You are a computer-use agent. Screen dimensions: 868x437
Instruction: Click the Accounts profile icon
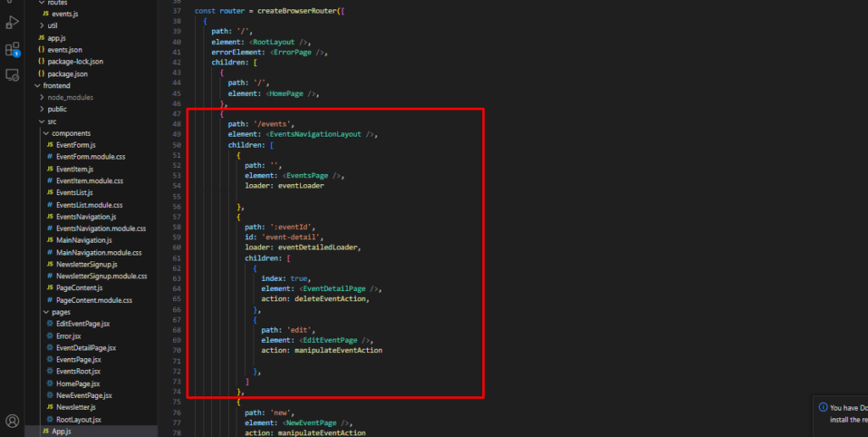point(12,420)
